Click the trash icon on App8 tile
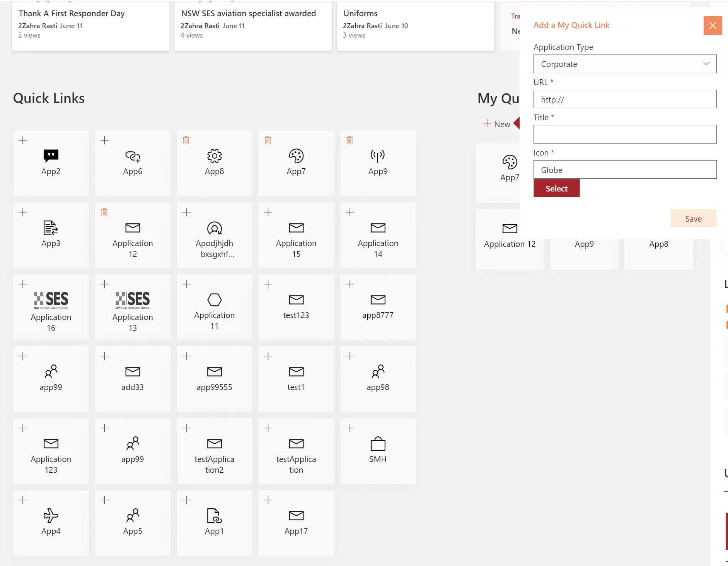728x566 pixels. pos(186,140)
